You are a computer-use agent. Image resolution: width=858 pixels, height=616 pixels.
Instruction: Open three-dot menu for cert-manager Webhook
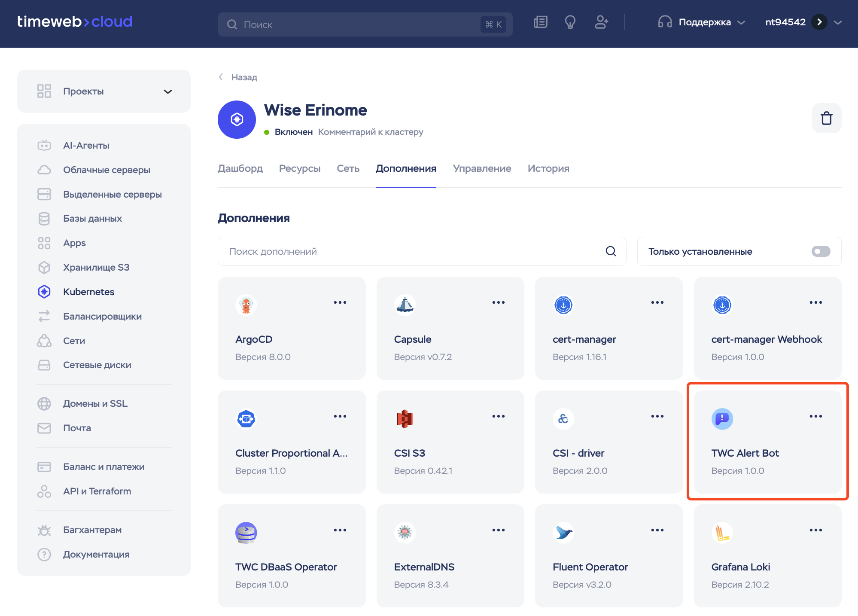[816, 302]
